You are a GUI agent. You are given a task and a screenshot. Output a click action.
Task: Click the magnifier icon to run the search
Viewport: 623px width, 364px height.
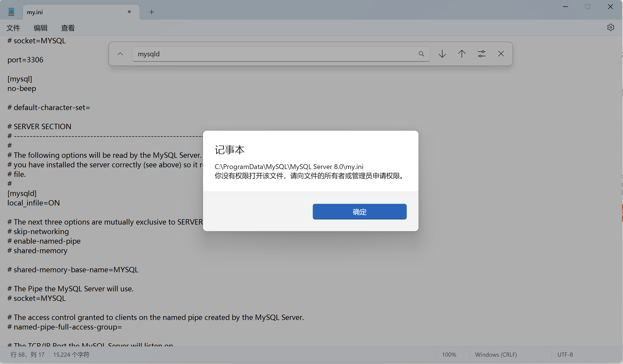click(x=421, y=54)
